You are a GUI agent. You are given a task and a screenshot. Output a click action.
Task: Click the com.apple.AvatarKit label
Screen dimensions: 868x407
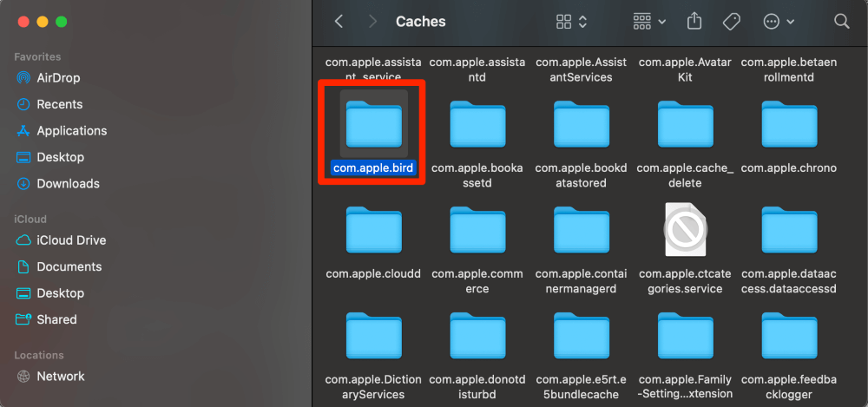686,69
